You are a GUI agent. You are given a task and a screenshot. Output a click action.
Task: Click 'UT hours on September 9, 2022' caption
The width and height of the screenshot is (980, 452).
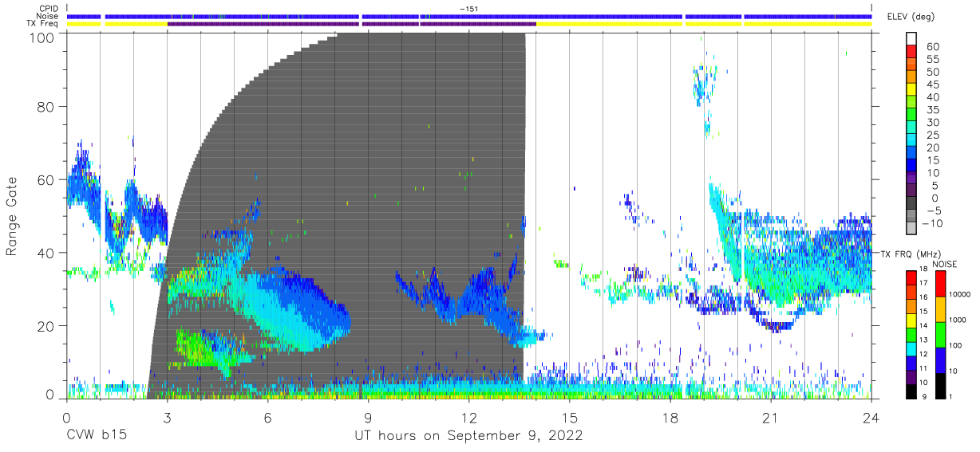click(x=468, y=436)
